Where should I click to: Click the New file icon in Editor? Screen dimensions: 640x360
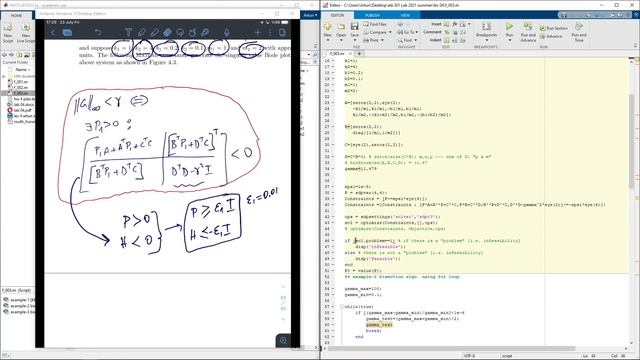tap(327, 27)
